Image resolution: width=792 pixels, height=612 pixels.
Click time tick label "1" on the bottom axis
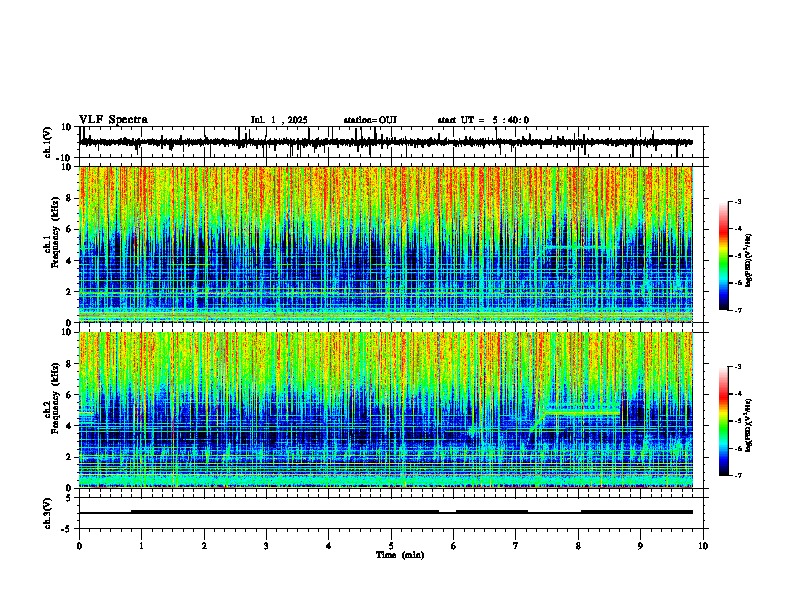[x=141, y=546]
